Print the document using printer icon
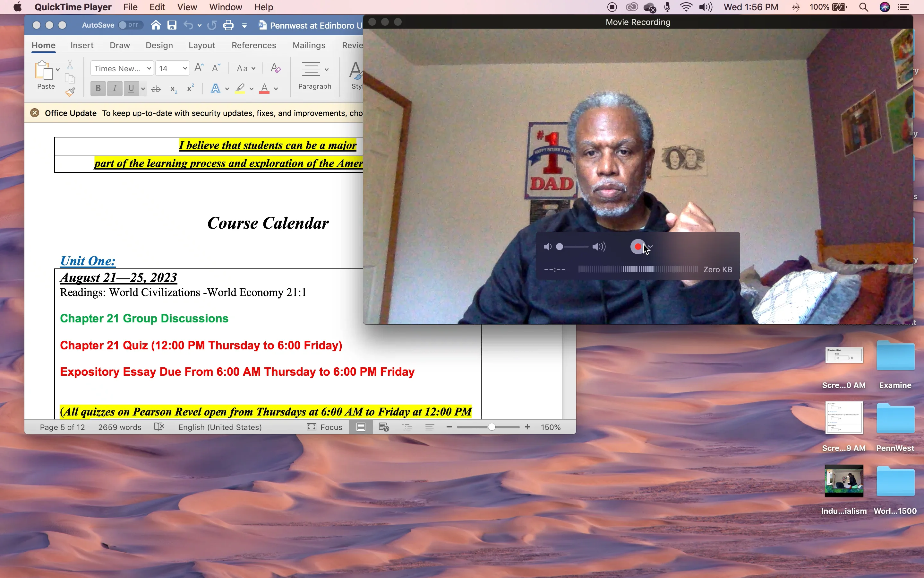Image resolution: width=924 pixels, height=578 pixels. [228, 25]
